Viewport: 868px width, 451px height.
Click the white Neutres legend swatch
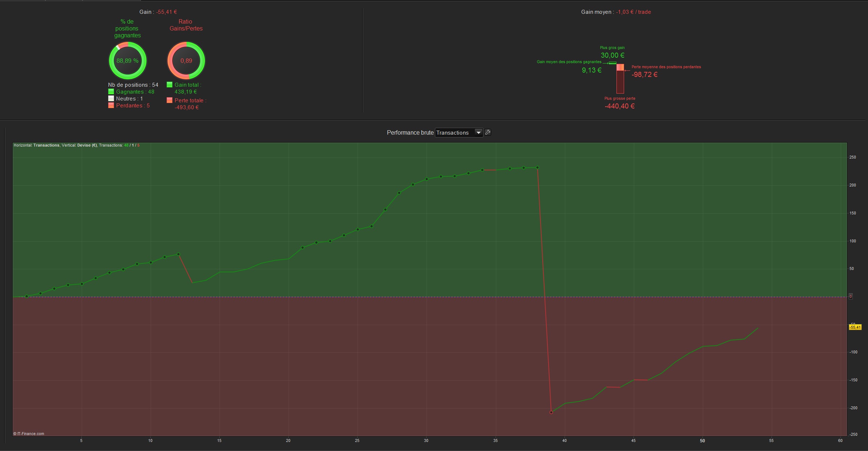(111, 99)
